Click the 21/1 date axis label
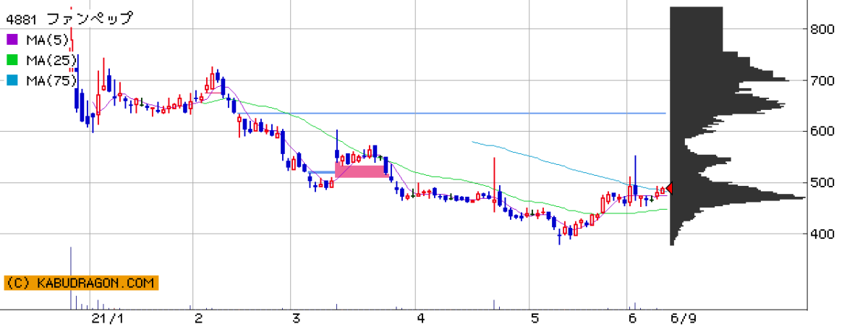Image resolution: width=868 pixels, height=327 pixels. click(x=106, y=318)
